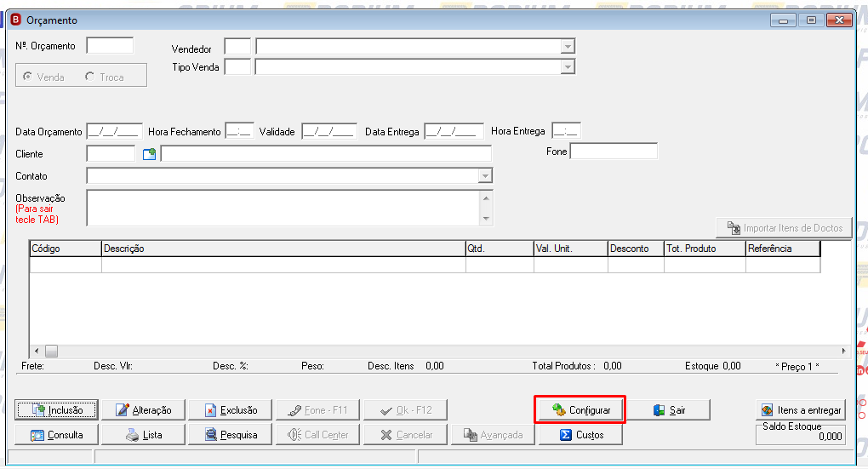868x469 pixels.
Task: Click the grid horizontal scrollbar thumb
Action: (51, 351)
